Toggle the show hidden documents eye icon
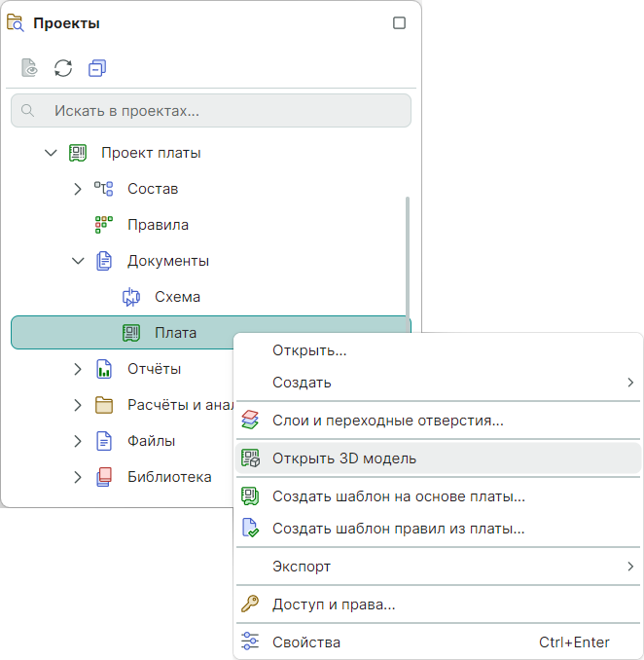 point(30,68)
